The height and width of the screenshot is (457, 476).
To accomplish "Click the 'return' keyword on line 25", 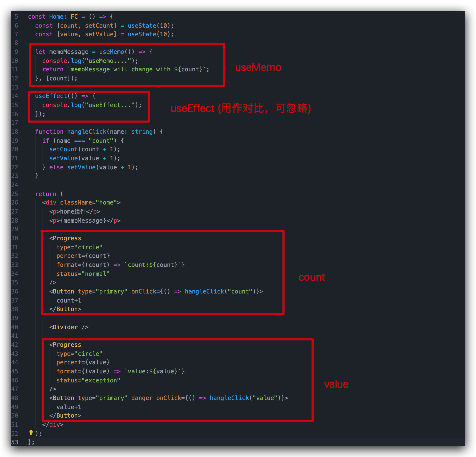I will tap(46, 194).
